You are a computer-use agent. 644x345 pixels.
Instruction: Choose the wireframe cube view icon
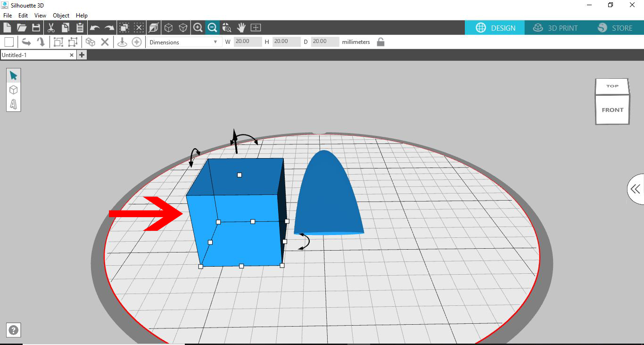coord(183,27)
